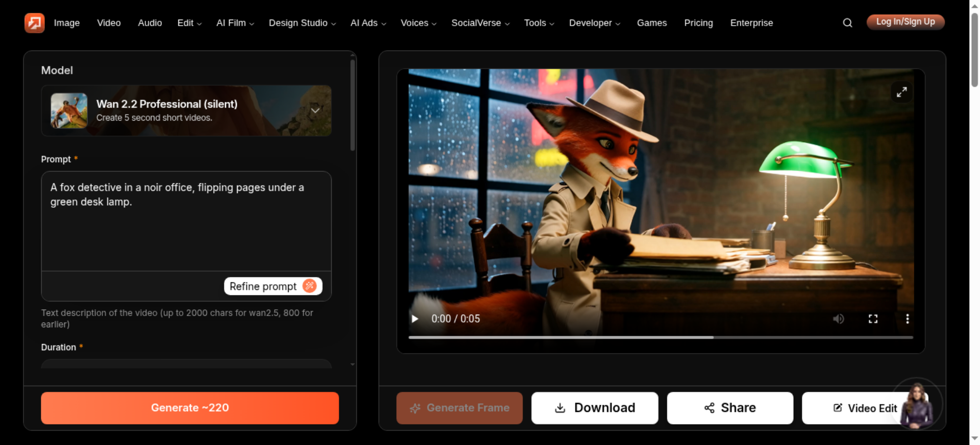
Task: Open the Enterprise link
Action: pos(751,23)
